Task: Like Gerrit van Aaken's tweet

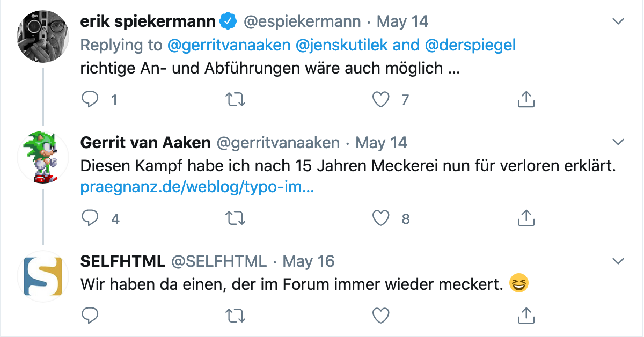Action: (x=381, y=218)
